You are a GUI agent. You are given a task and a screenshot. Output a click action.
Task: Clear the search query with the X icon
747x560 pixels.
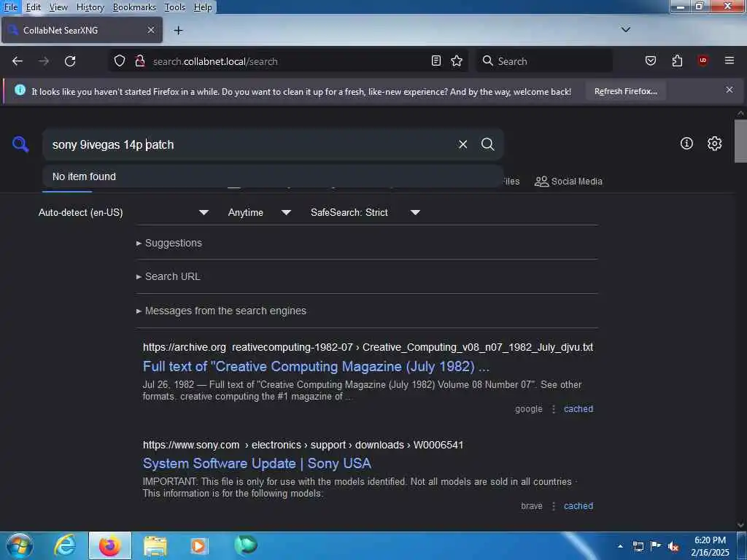tap(462, 144)
